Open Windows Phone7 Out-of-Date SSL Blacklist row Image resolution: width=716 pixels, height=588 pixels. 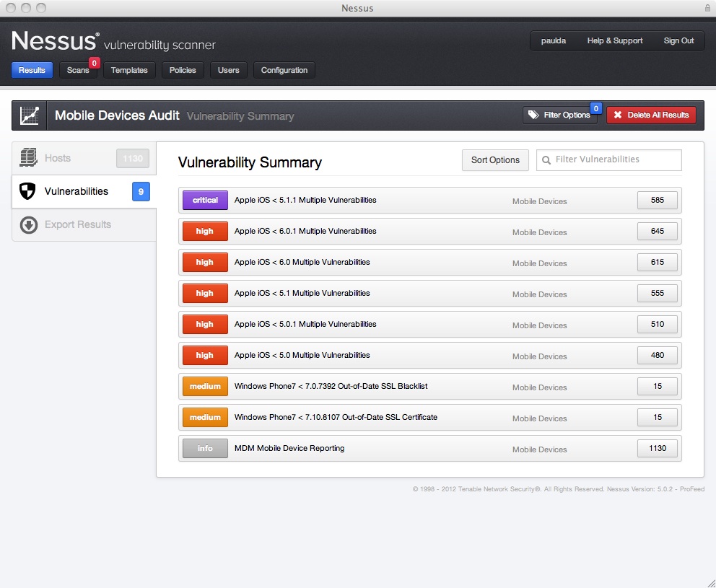click(x=429, y=386)
